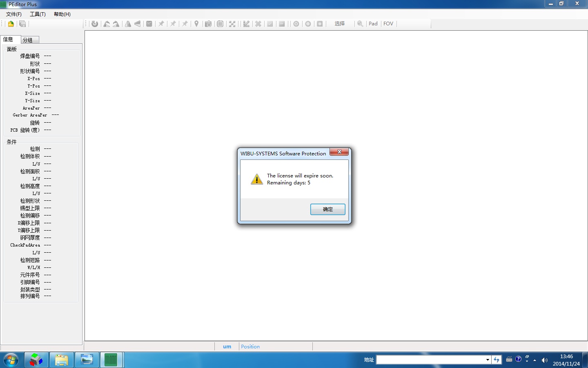The height and width of the screenshot is (368, 588).
Task: Click the open file folder icon
Action: click(x=11, y=24)
